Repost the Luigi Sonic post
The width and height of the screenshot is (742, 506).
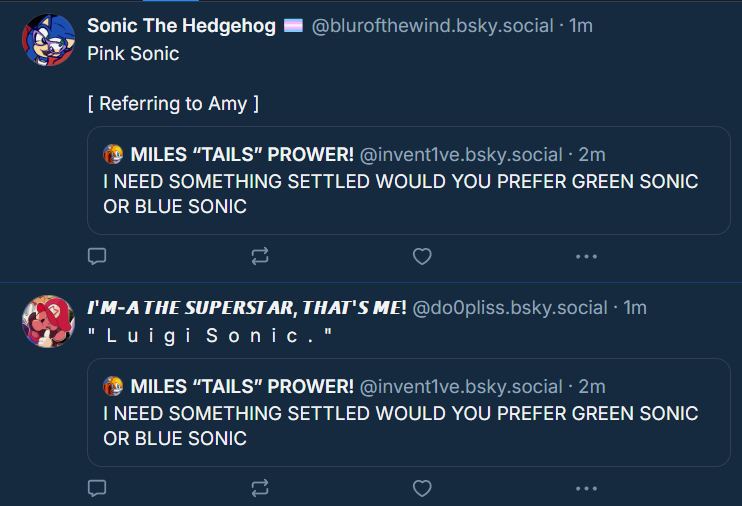pyautogui.click(x=260, y=488)
